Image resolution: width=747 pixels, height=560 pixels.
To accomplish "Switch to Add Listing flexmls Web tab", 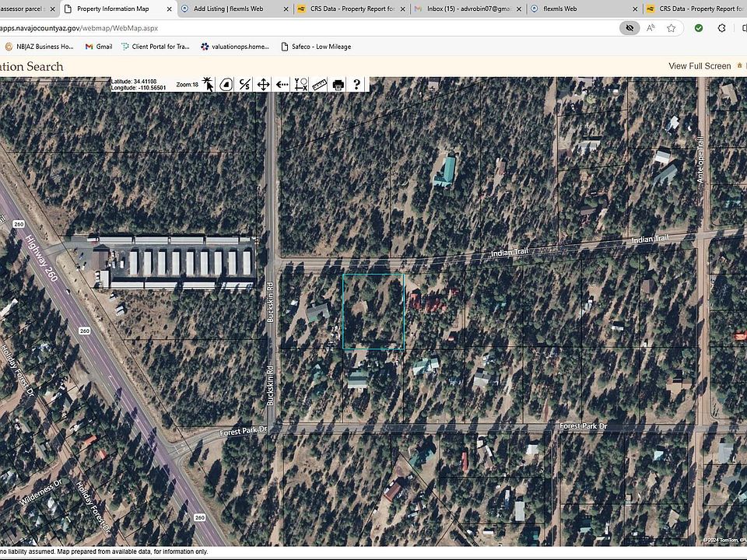I will (230, 9).
